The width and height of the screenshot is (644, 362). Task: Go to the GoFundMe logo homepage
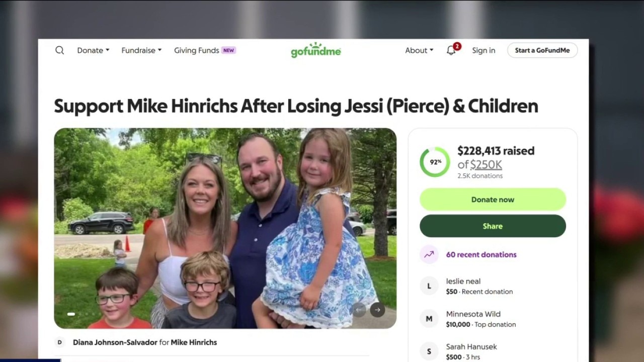[x=316, y=50]
